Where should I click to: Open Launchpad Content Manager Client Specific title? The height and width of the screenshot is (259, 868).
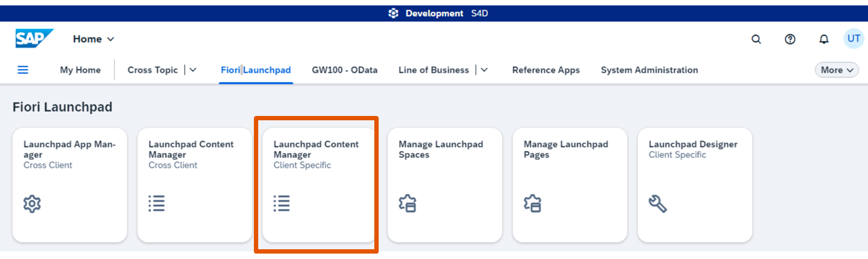[316, 149]
